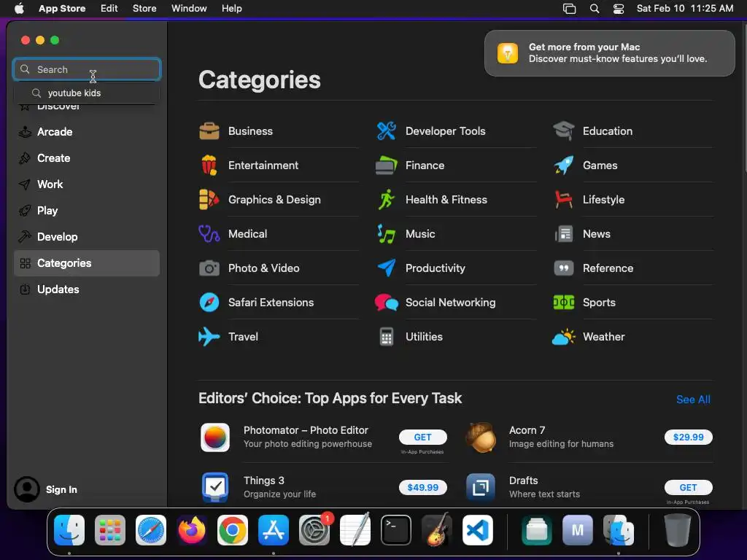Image resolution: width=747 pixels, height=560 pixels.
Task: Open the Window menu
Action: (x=189, y=8)
